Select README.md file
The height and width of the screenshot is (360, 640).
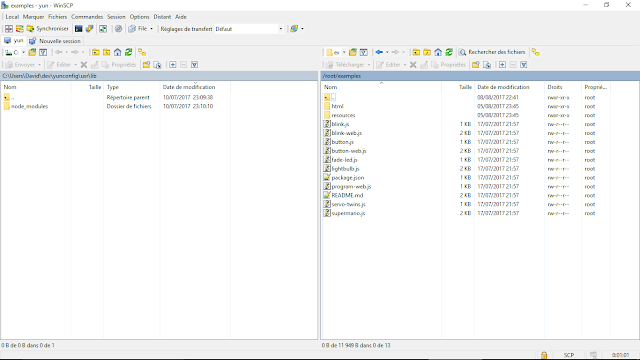point(347,196)
